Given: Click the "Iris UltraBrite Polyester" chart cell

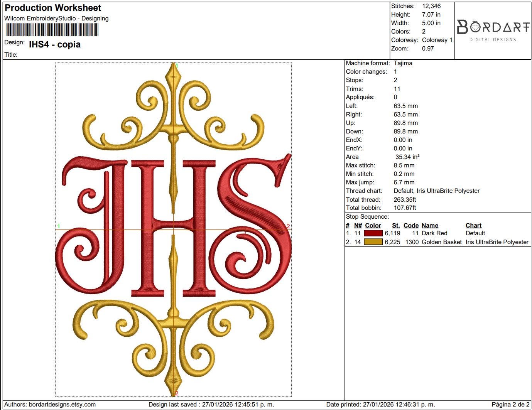Looking at the screenshot, I should click(497, 242).
